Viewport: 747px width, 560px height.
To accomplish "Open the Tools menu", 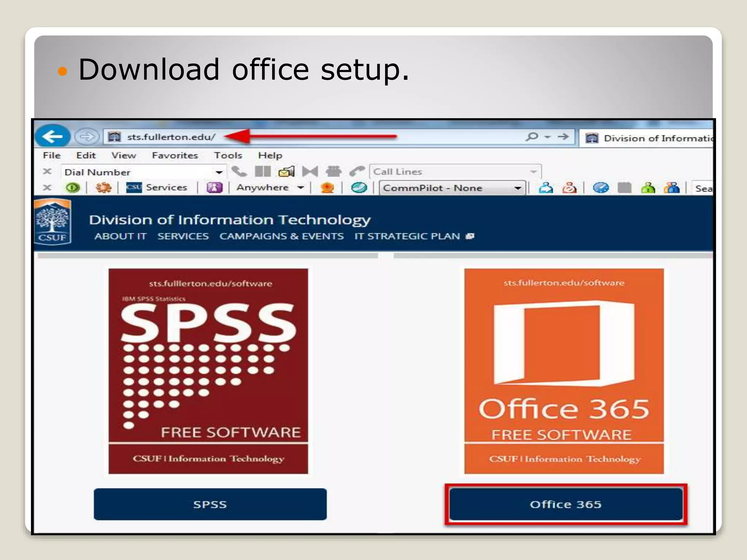I will [228, 155].
